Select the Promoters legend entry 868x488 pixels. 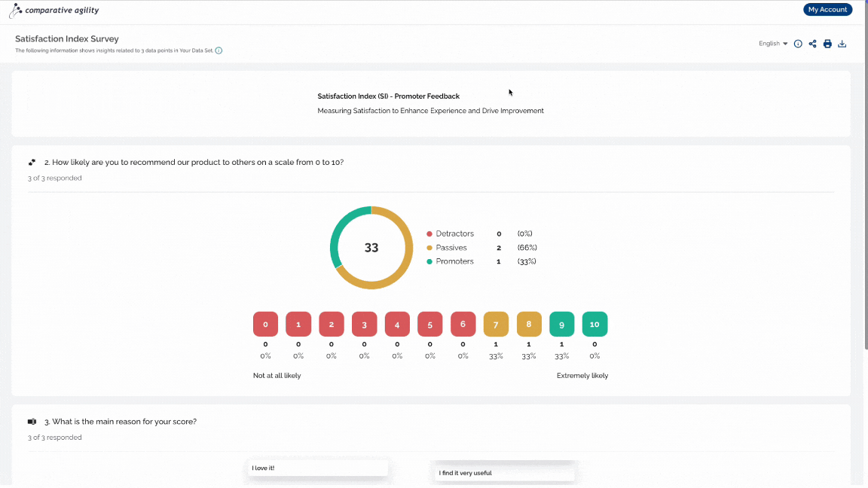tap(450, 261)
